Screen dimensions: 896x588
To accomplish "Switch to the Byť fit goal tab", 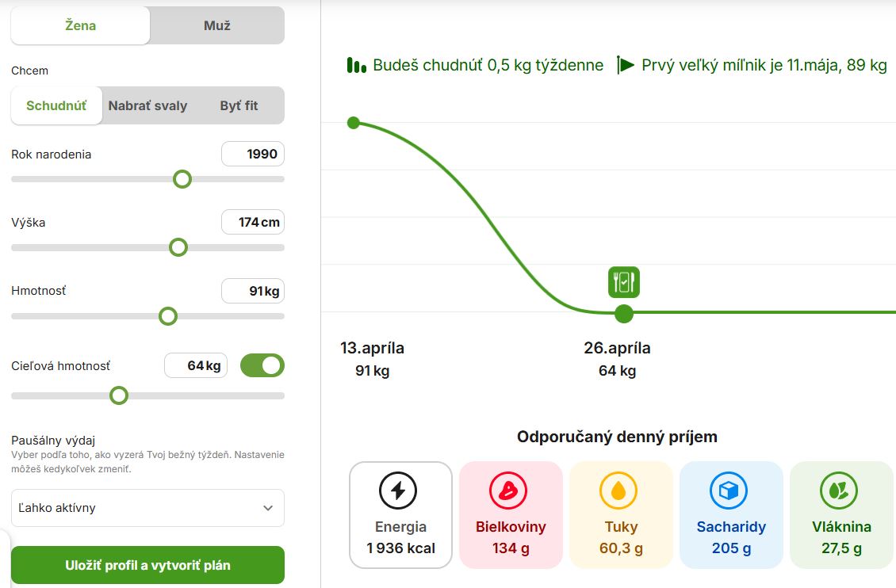I will [x=239, y=105].
